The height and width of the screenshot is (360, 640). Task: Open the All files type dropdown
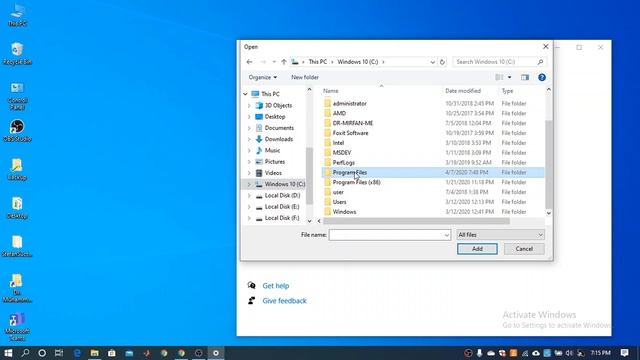pyautogui.click(x=500, y=235)
